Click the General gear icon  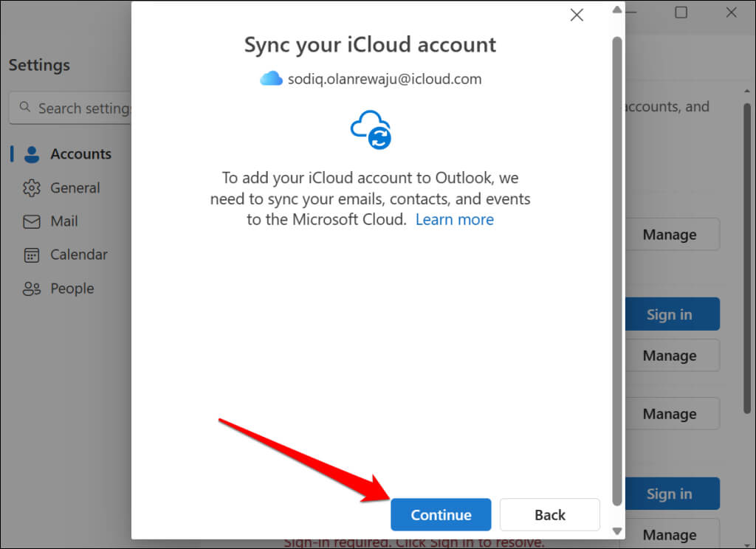pyautogui.click(x=32, y=188)
